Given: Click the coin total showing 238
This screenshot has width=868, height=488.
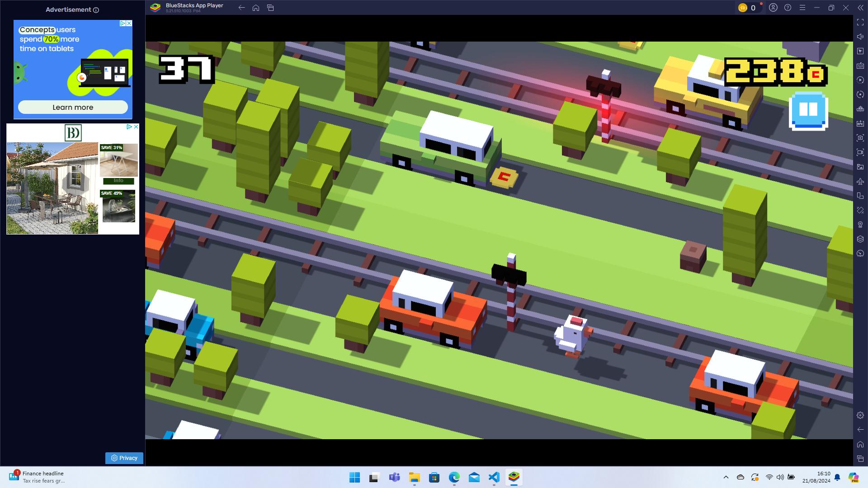Looking at the screenshot, I should (x=776, y=72).
